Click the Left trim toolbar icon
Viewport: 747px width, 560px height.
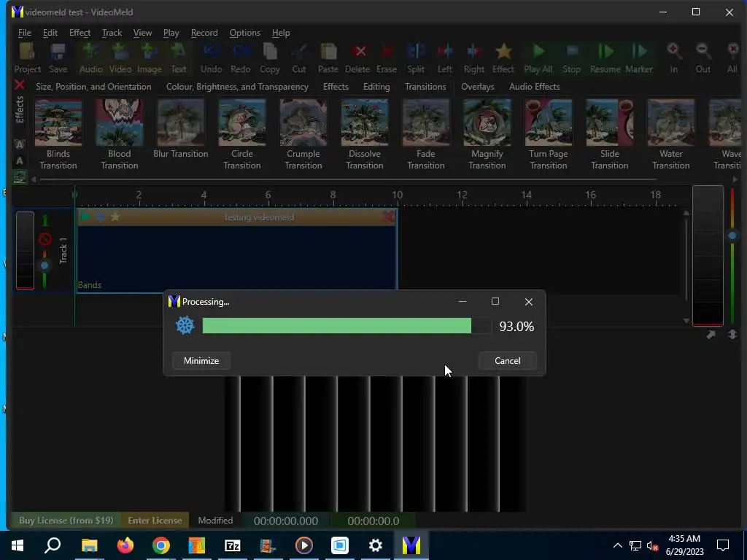[x=444, y=58]
